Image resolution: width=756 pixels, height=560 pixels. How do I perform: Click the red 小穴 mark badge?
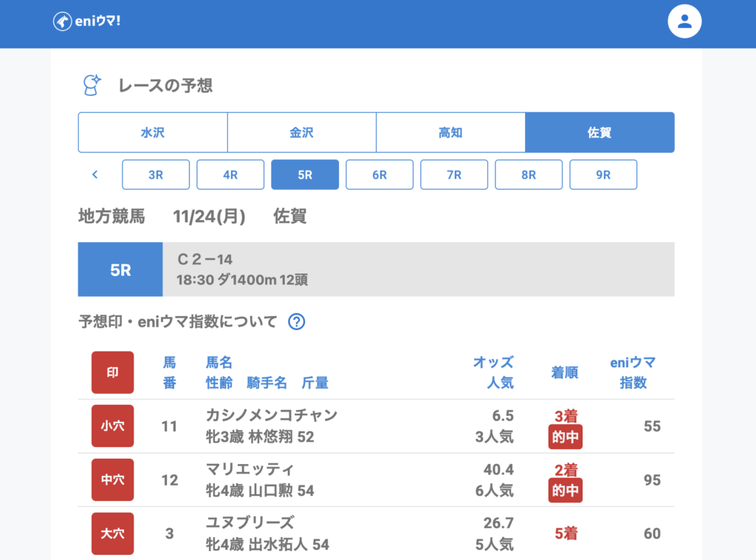tap(112, 426)
